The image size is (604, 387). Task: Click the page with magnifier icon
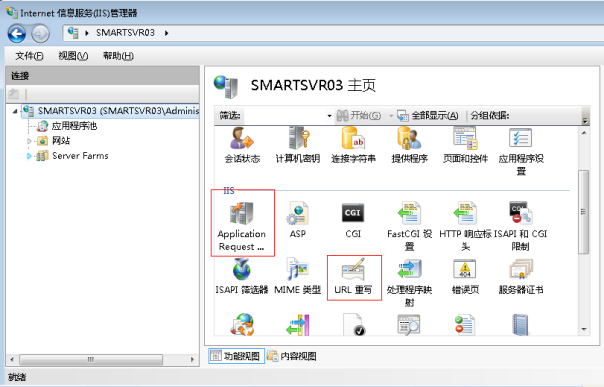point(409,325)
